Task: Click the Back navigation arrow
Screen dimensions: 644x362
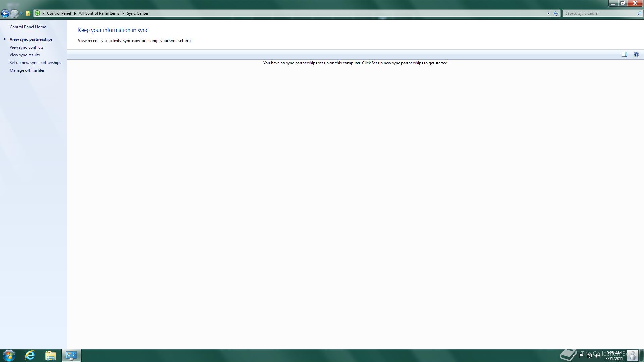Action: [x=5, y=13]
